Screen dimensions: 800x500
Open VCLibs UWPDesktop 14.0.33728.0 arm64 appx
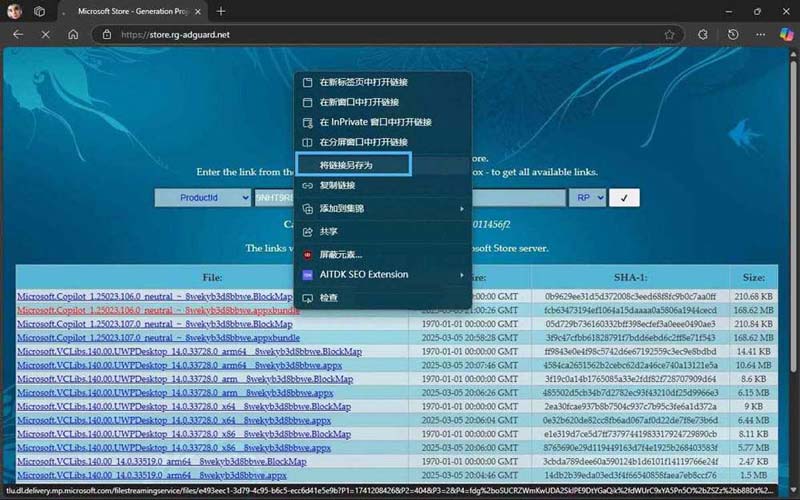point(179,365)
